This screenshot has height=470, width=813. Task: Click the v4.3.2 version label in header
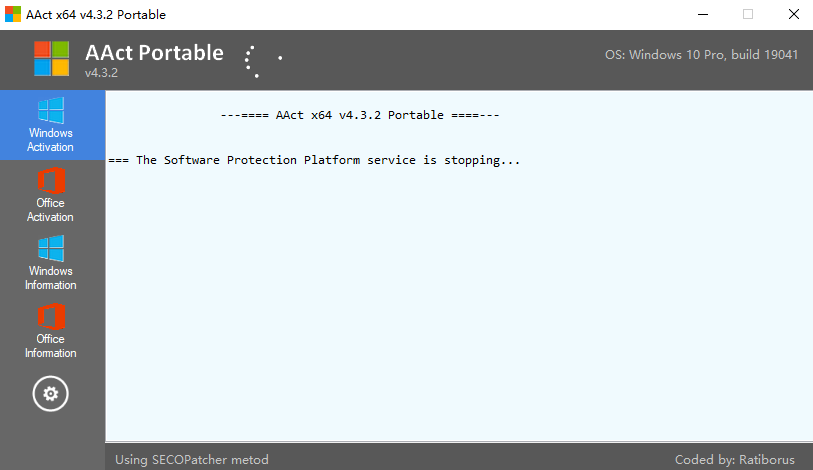coord(102,74)
